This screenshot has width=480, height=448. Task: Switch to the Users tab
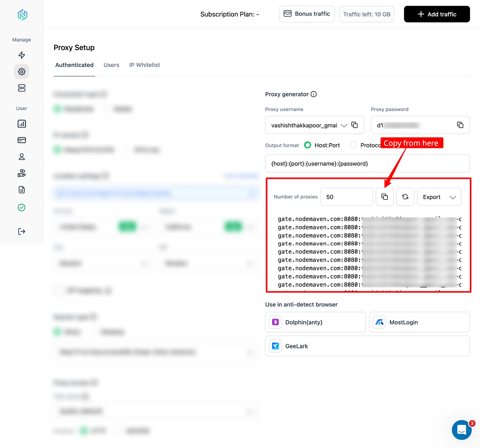(x=111, y=65)
